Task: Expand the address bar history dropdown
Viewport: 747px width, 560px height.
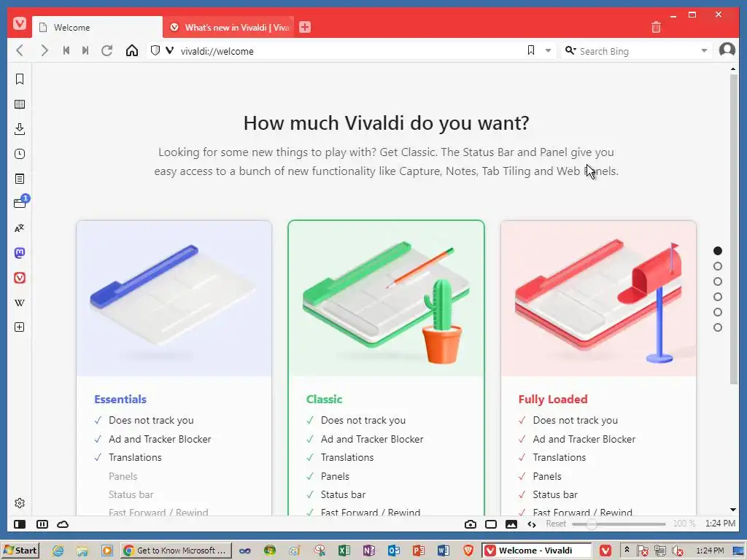Action: click(x=549, y=50)
